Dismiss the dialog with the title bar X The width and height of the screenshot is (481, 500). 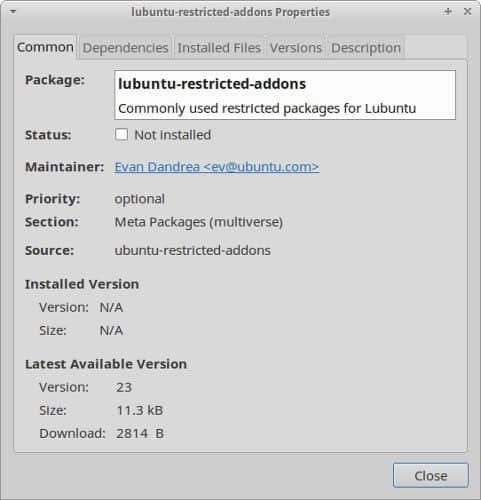pos(467,12)
